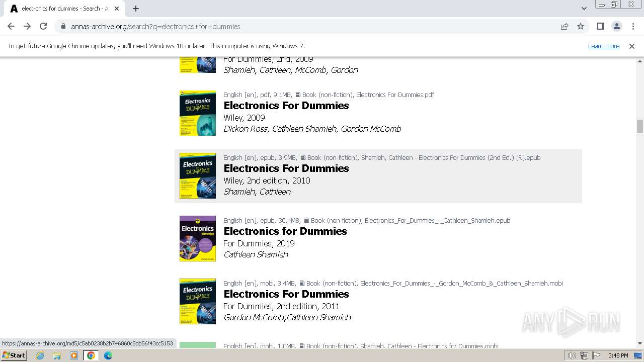644x362 pixels.
Task: Click the address bar URL field
Action: click(x=307, y=27)
